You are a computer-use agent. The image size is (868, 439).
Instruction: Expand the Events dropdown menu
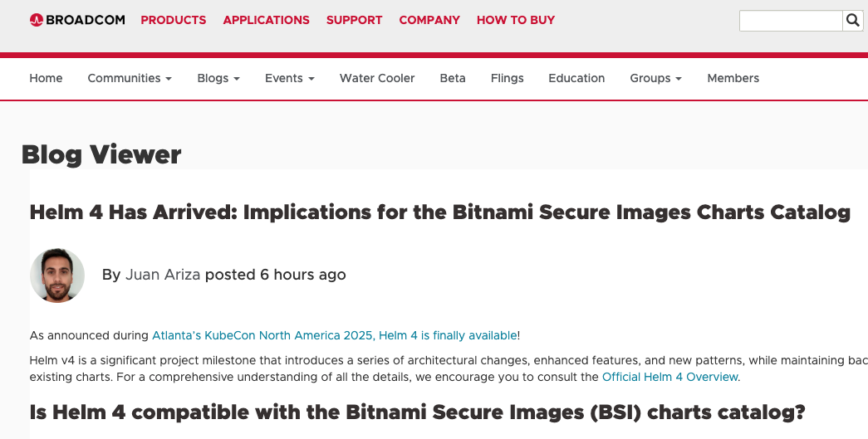pyautogui.click(x=290, y=78)
